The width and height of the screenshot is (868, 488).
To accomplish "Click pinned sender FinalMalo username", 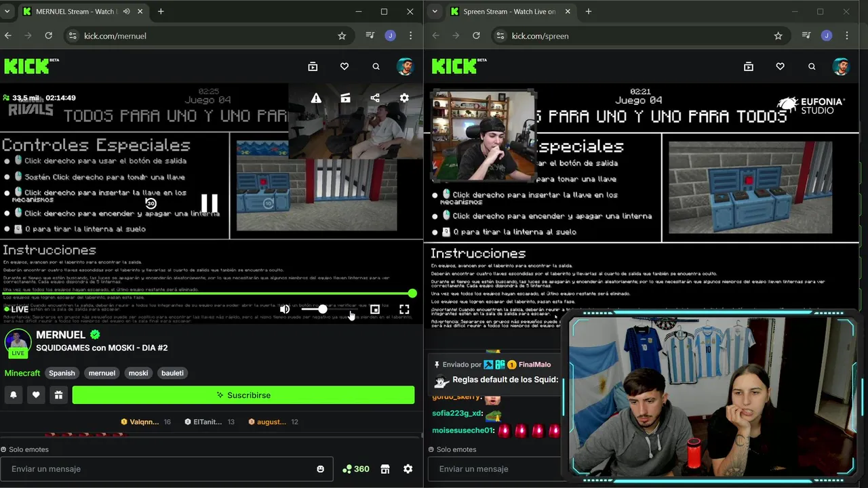I will point(535,365).
